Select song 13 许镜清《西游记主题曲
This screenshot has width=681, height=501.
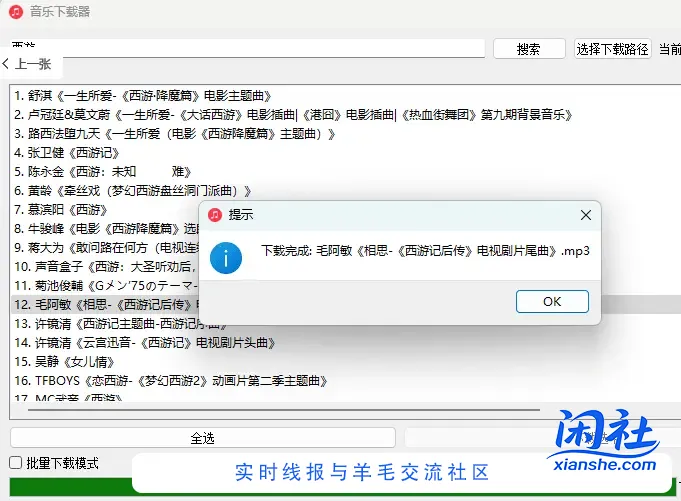(120, 324)
